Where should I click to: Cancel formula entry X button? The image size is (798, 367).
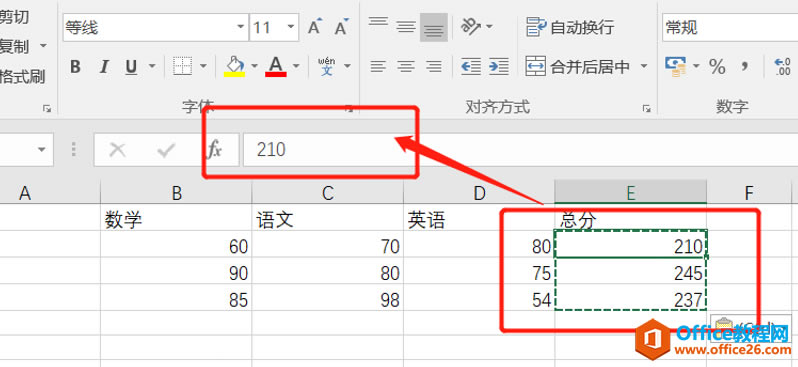tap(117, 150)
